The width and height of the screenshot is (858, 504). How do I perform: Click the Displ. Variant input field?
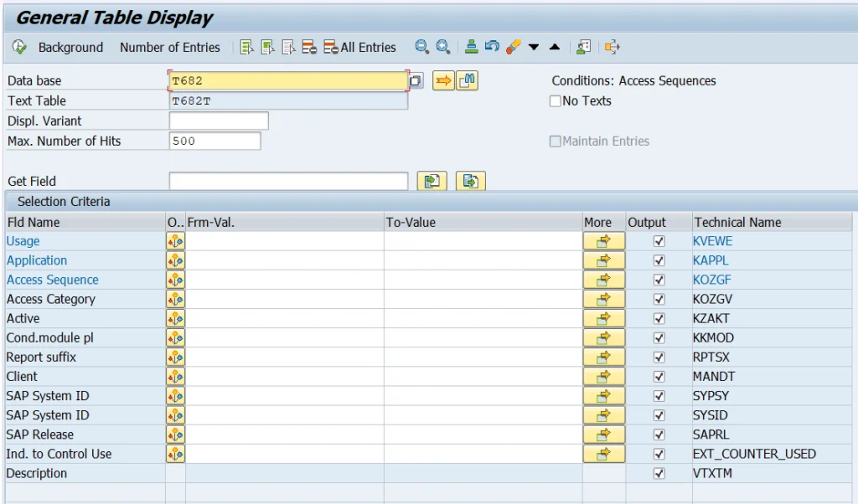pos(219,121)
